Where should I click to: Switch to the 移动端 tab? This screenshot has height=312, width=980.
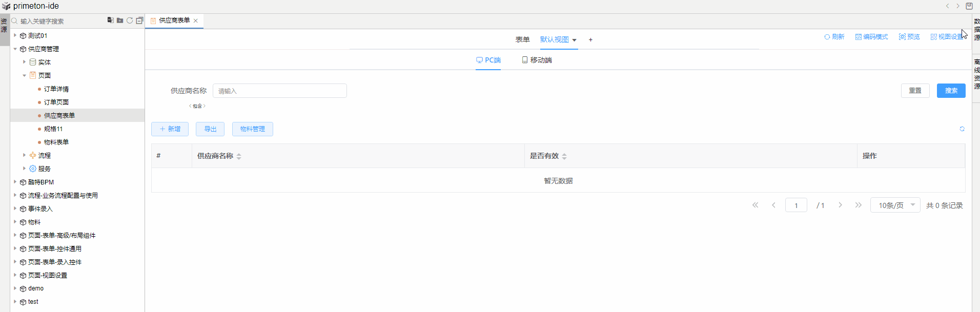(x=537, y=60)
